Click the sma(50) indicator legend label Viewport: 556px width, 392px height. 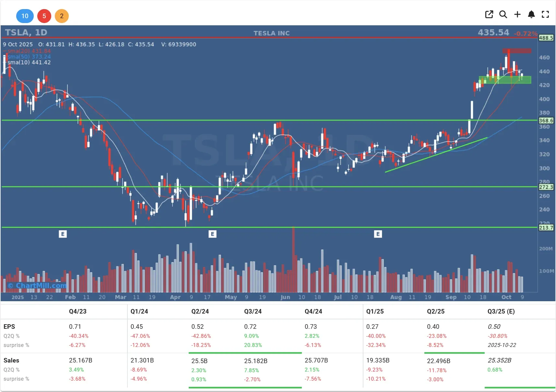pos(29,57)
